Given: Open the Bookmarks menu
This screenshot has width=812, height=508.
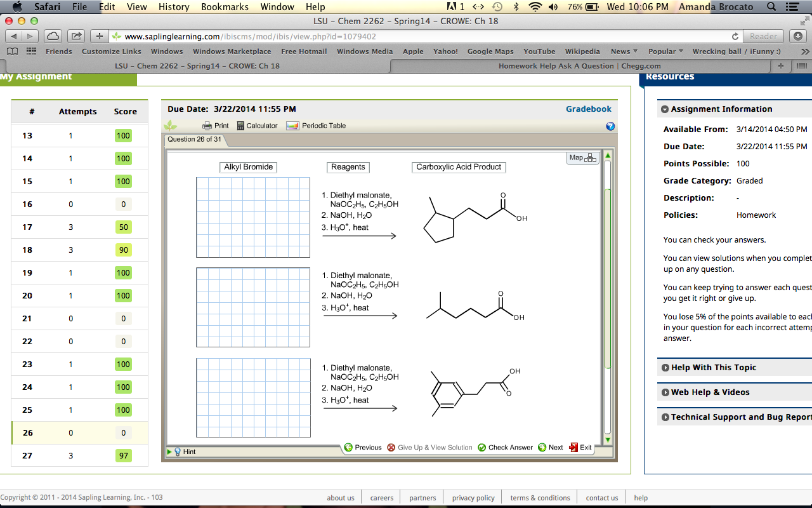Looking at the screenshot, I should coord(225,7).
